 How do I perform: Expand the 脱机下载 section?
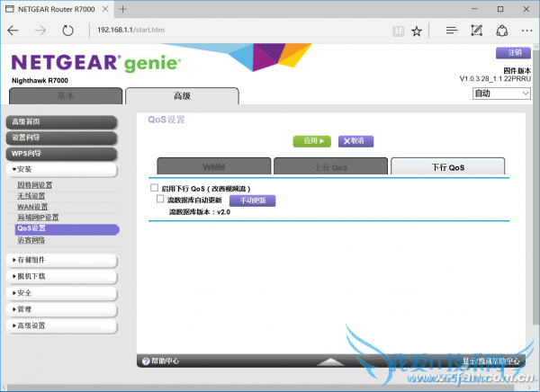coord(61,276)
